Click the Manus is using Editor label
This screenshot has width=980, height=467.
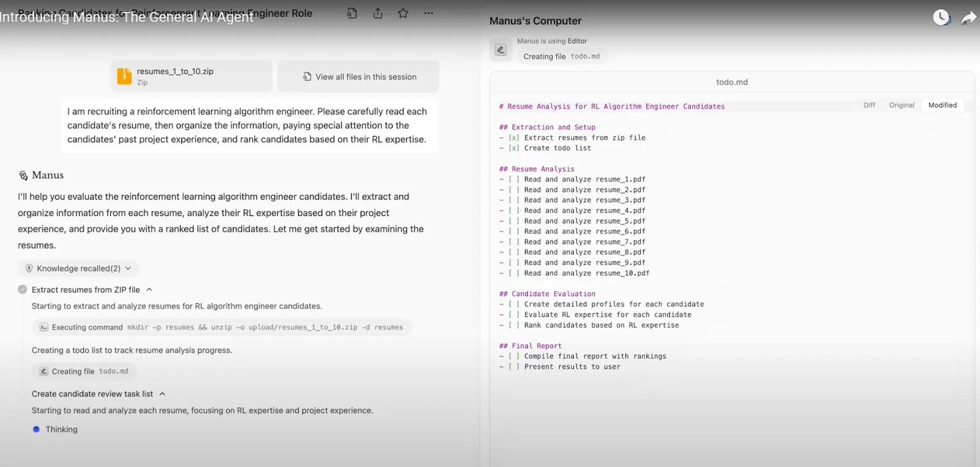point(552,41)
